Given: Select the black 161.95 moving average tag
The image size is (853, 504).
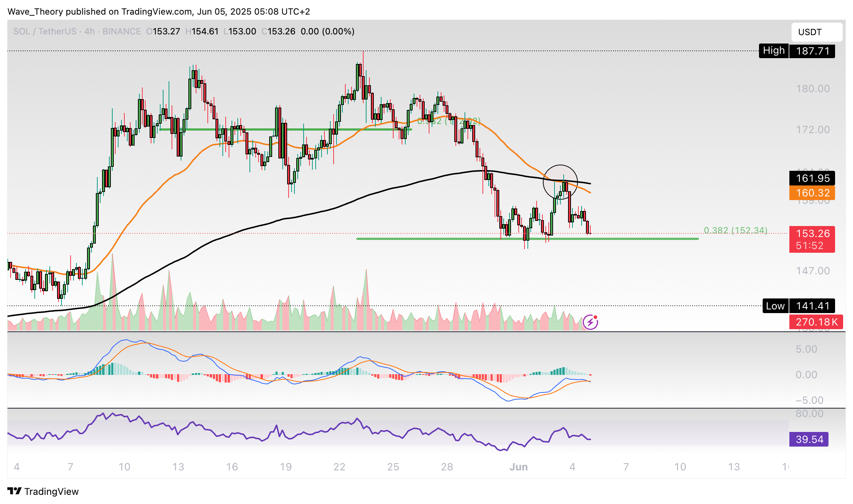Looking at the screenshot, I should 812,178.
